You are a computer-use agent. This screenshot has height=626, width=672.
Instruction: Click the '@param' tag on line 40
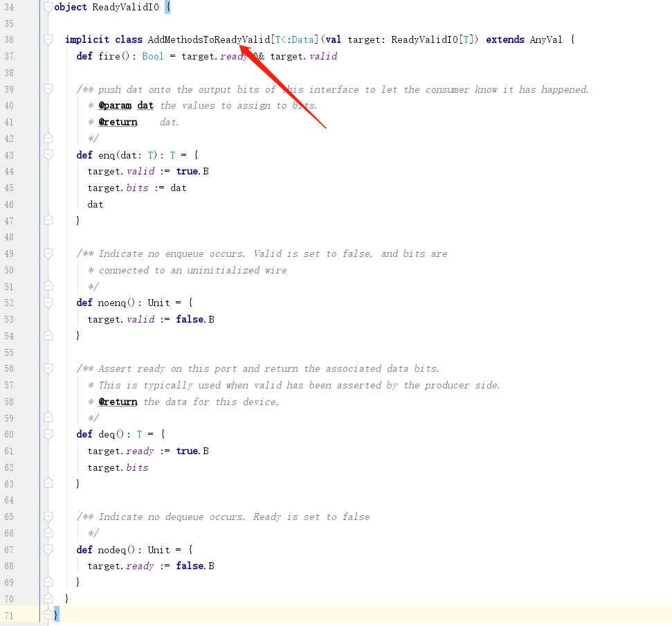(115, 105)
